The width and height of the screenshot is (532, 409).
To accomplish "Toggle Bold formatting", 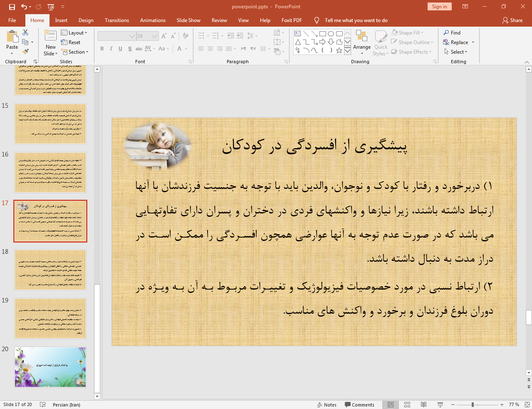I will (102, 49).
